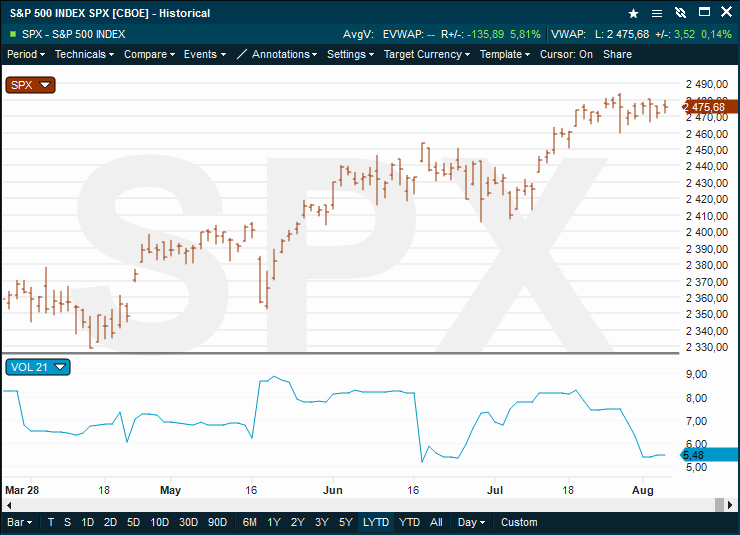740x535 pixels.
Task: Expand the Template dropdown
Action: click(x=505, y=54)
